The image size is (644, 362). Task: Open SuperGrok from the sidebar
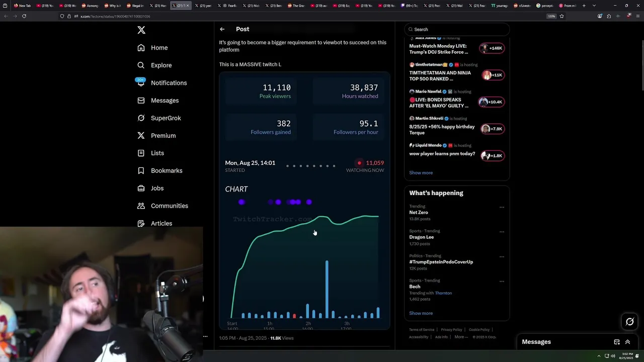pos(159,118)
